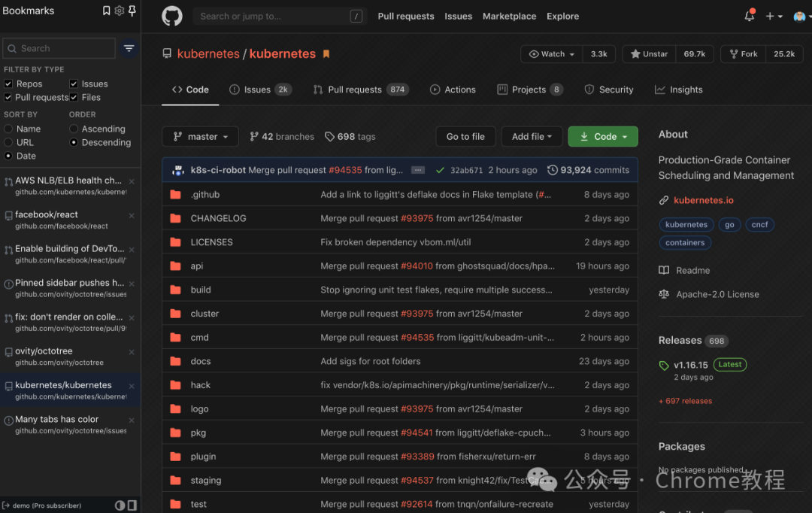Switch to the Pull requests tab
Image resolution: width=812 pixels, height=513 pixels.
pos(361,90)
